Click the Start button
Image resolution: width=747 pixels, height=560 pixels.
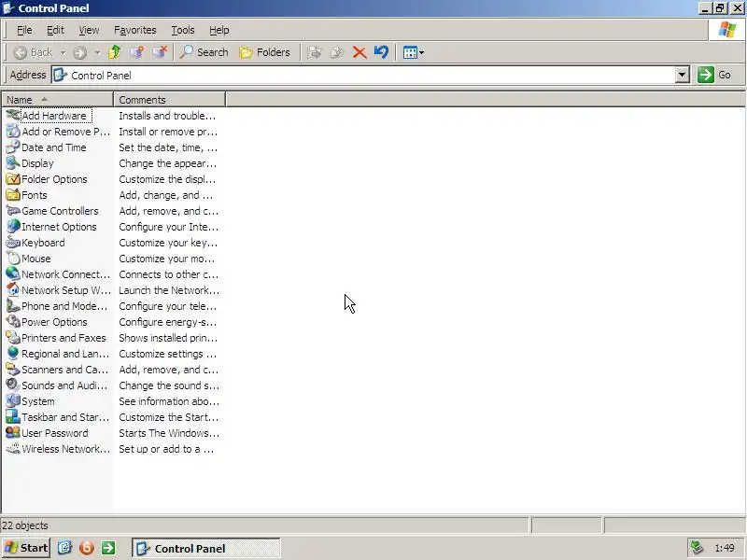pos(26,548)
